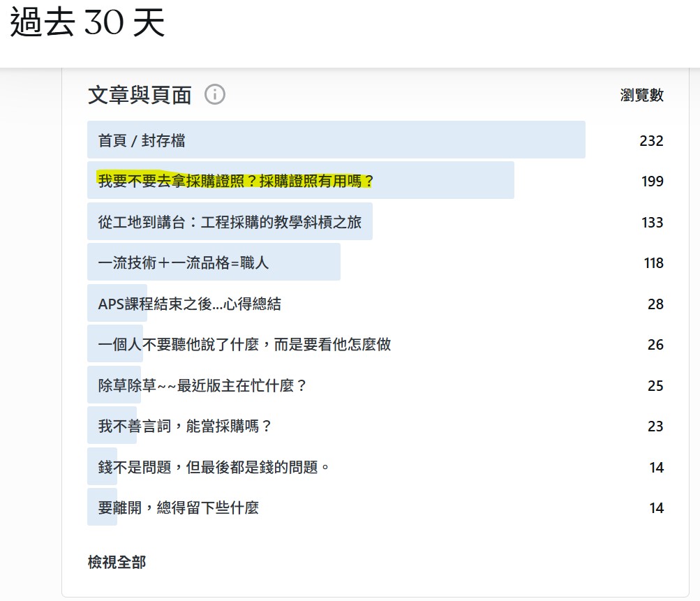Open the 要離開,總得留下些什麼 article

coord(178,508)
